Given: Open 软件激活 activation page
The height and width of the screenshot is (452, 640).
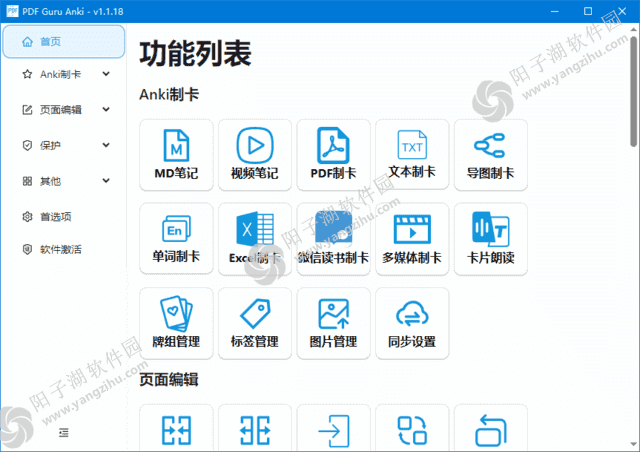Looking at the screenshot, I should coord(64,249).
